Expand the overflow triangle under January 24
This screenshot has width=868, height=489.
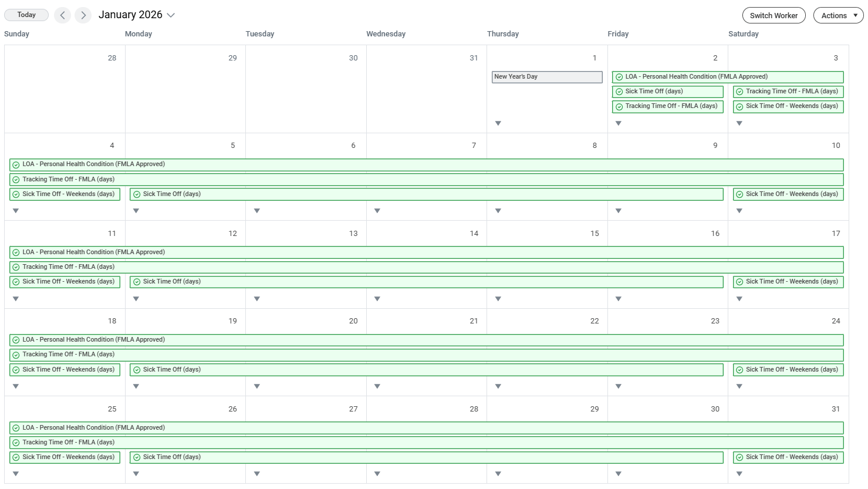pos(739,386)
